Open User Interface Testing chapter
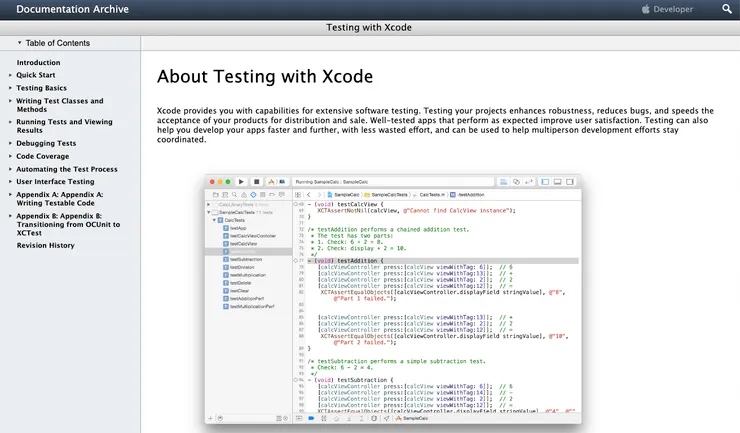Screen dimensions: 740x433 tap(55, 182)
